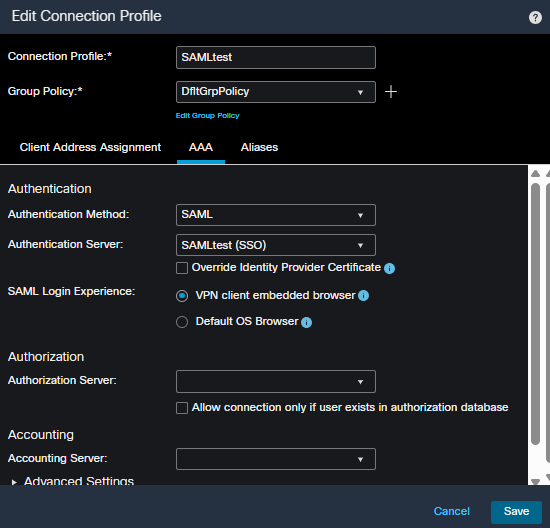
Task: Switch to the AAA tab
Action: click(201, 147)
